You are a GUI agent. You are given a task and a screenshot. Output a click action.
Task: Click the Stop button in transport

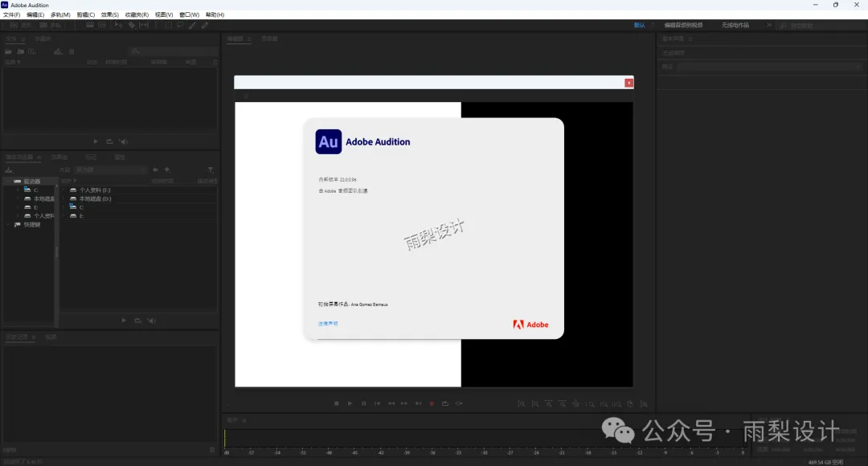point(337,403)
